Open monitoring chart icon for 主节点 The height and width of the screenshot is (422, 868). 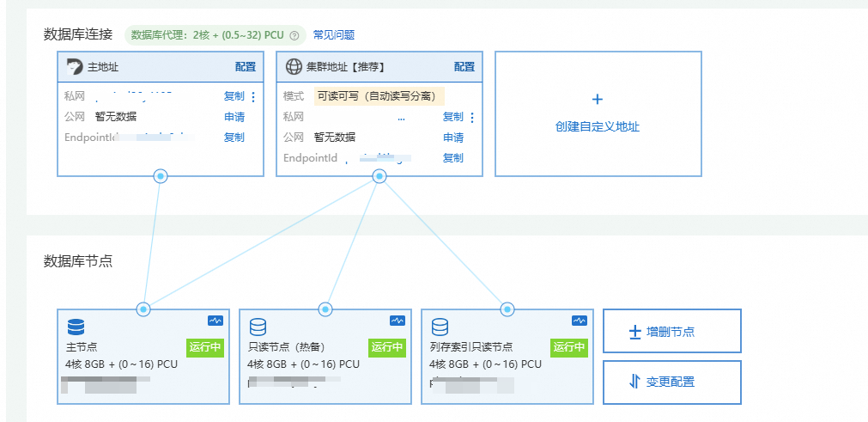215,320
